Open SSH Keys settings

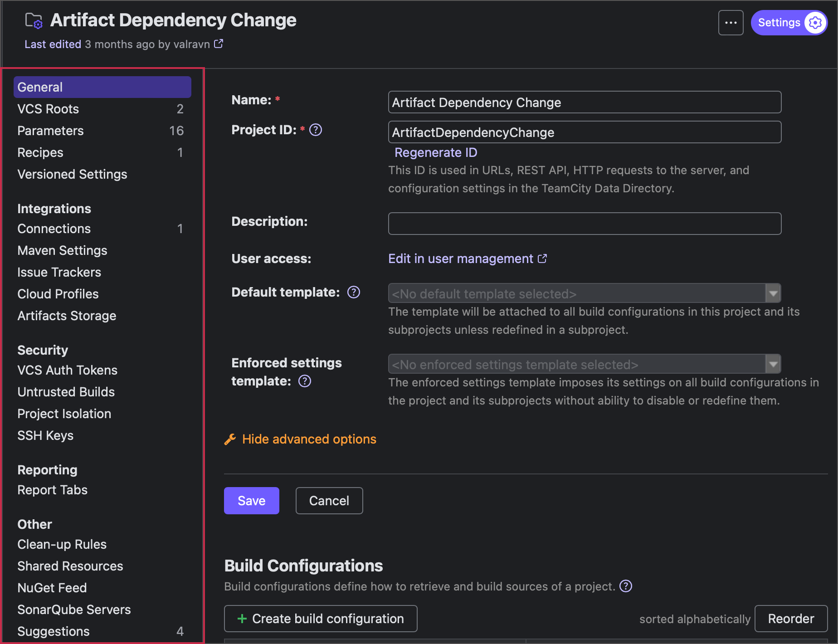tap(45, 435)
